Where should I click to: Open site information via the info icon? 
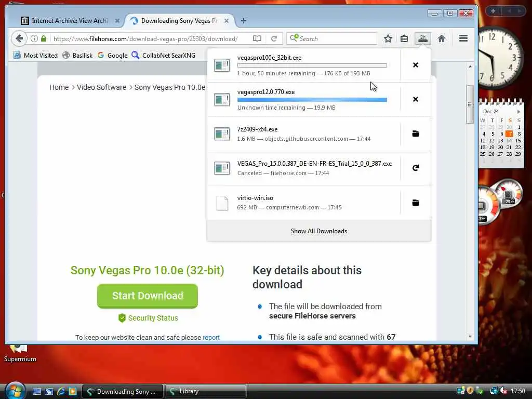tap(34, 38)
